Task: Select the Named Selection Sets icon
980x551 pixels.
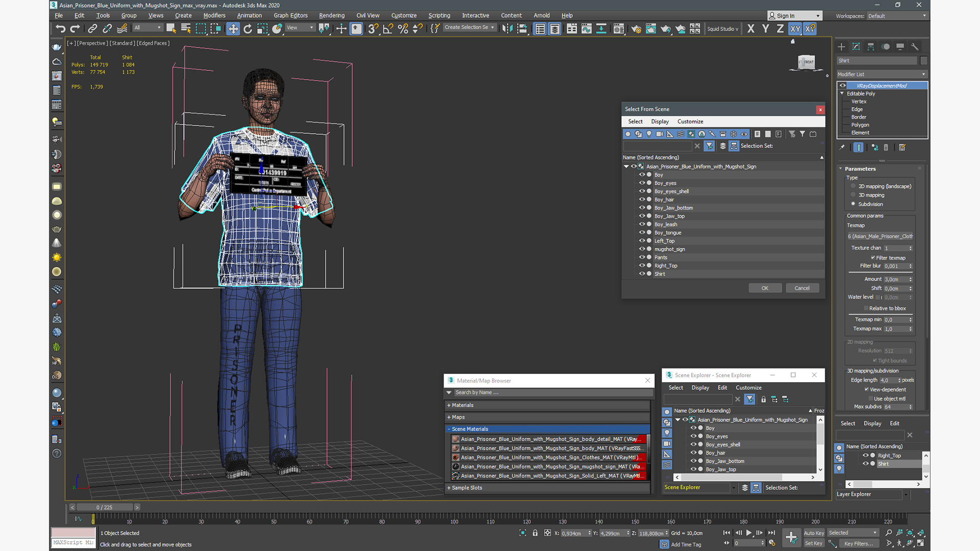Action: click(x=435, y=28)
